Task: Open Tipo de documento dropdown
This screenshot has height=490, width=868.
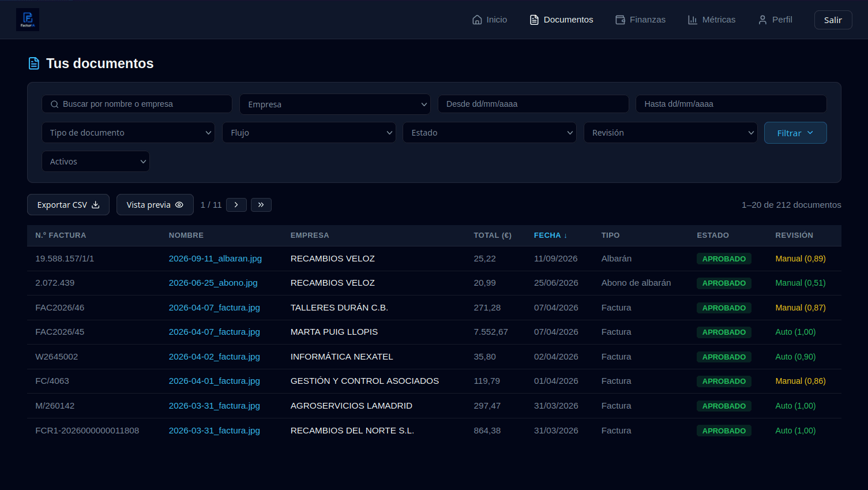Action: 128,133
